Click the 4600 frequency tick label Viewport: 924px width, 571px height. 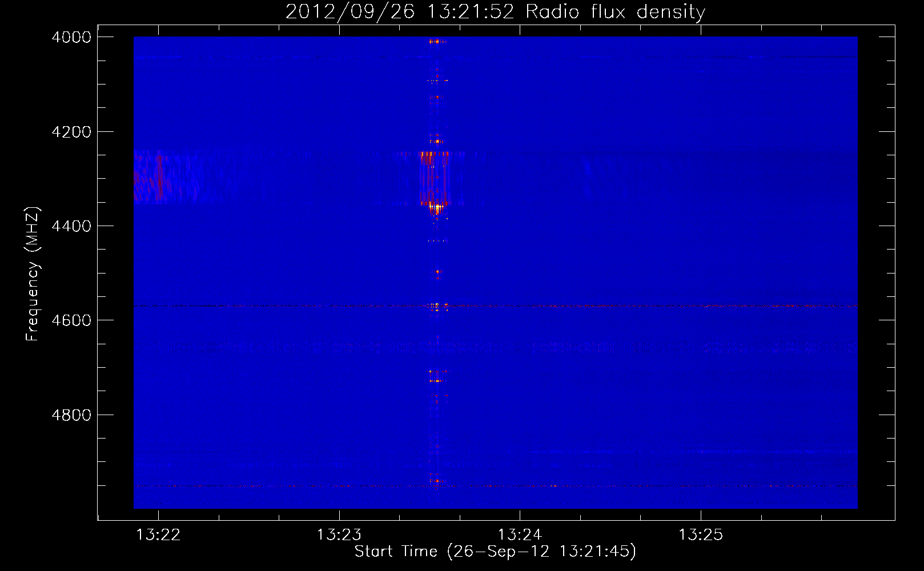coord(71,320)
